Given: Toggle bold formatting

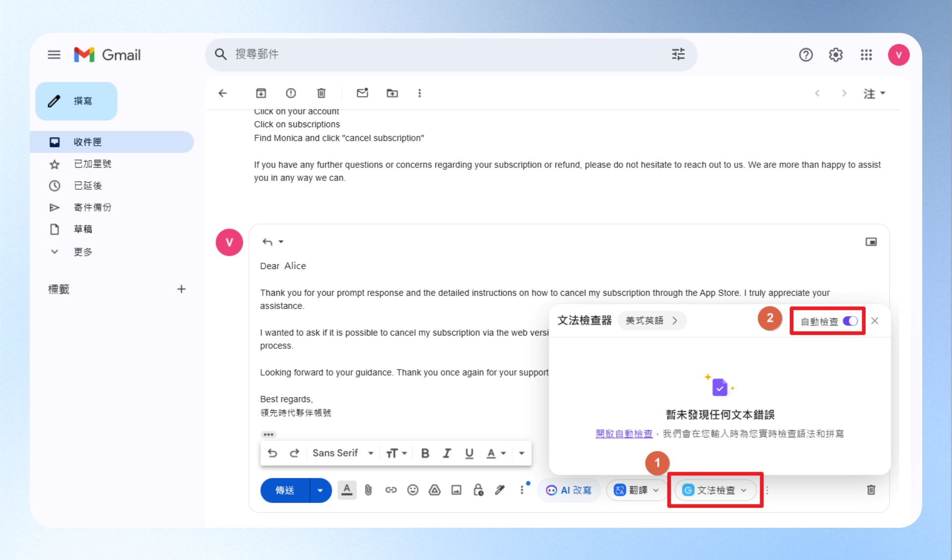Looking at the screenshot, I should [x=425, y=453].
